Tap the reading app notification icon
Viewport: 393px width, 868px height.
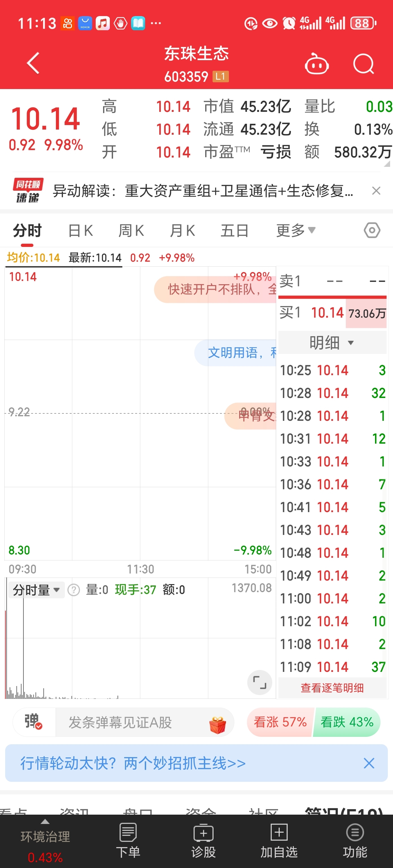(x=138, y=23)
